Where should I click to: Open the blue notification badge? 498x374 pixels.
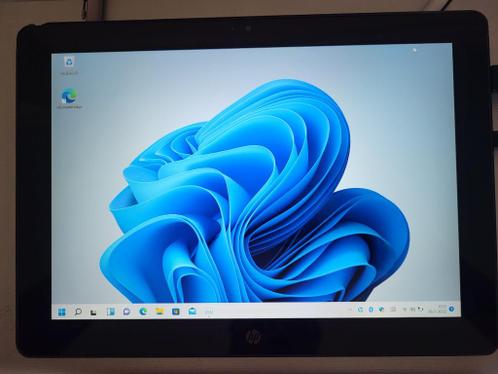click(x=451, y=309)
